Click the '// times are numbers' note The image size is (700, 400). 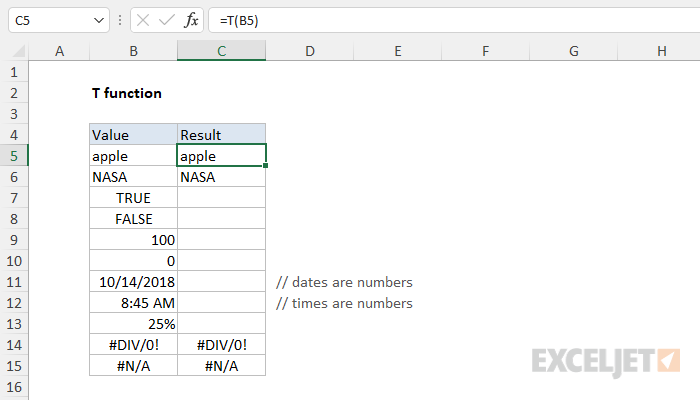[x=344, y=303]
